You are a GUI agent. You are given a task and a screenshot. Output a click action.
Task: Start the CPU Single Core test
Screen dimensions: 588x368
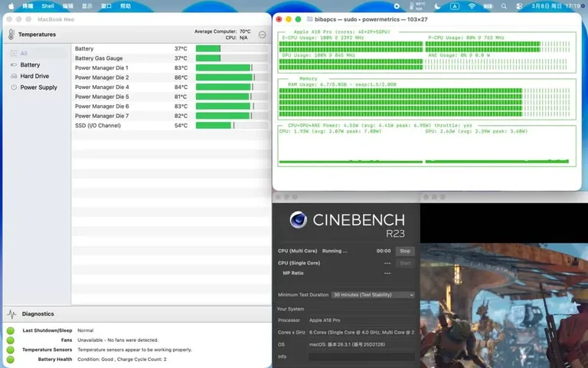(405, 263)
